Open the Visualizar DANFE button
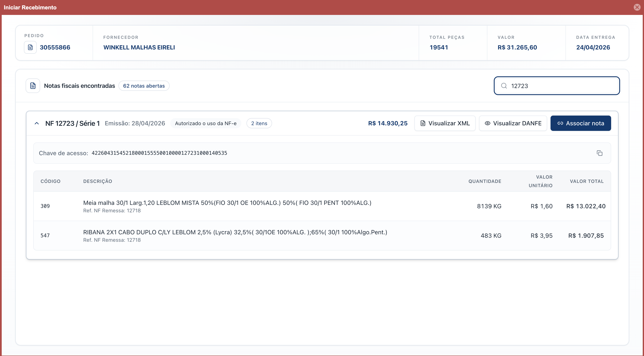This screenshot has width=644, height=356. pos(513,123)
